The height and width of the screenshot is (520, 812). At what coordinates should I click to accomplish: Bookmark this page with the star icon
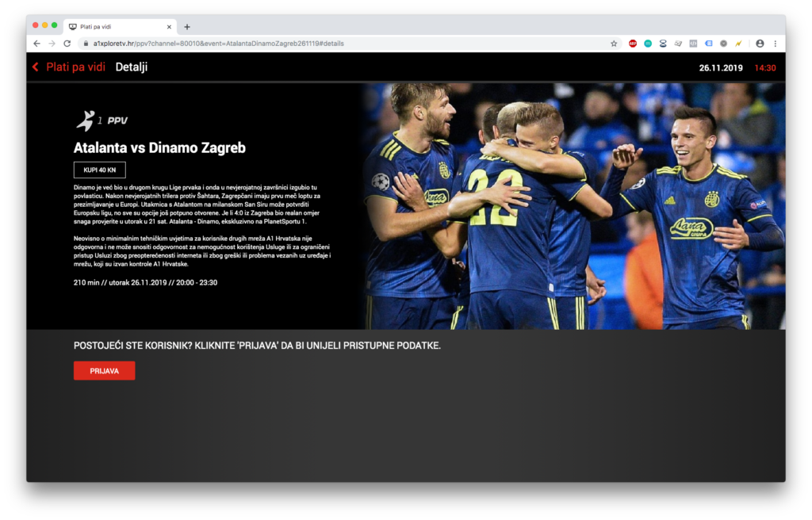click(614, 44)
